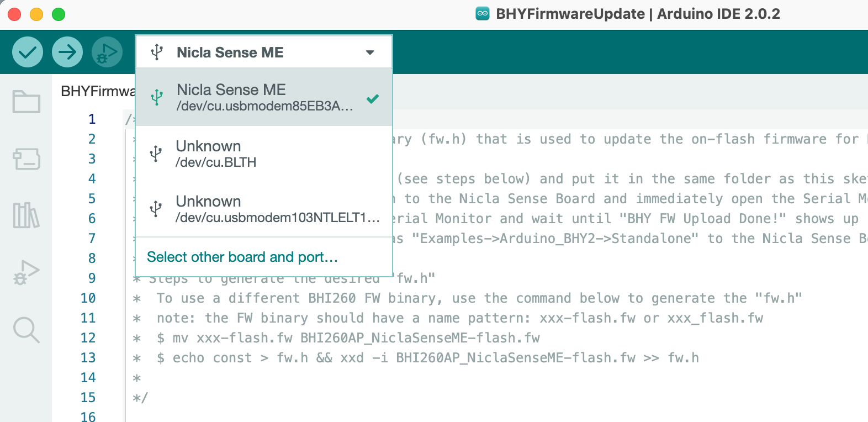Open the Boards Manager sidebar icon
Screen dimensions: 868x422
coord(27,159)
